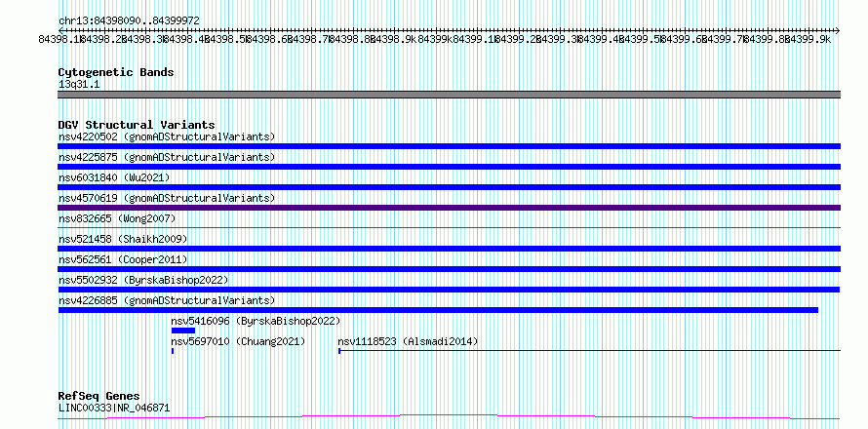Screen dimensions: 868x429
Task: Select the 13q31.1 band label
Action: (79, 85)
